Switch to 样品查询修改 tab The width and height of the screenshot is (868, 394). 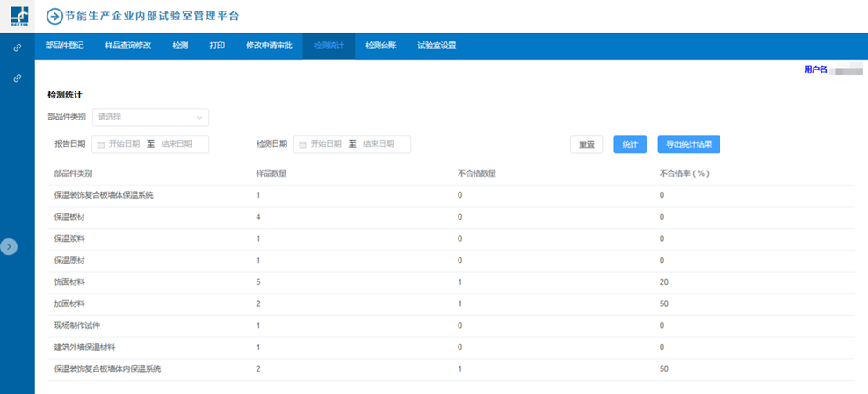click(128, 46)
